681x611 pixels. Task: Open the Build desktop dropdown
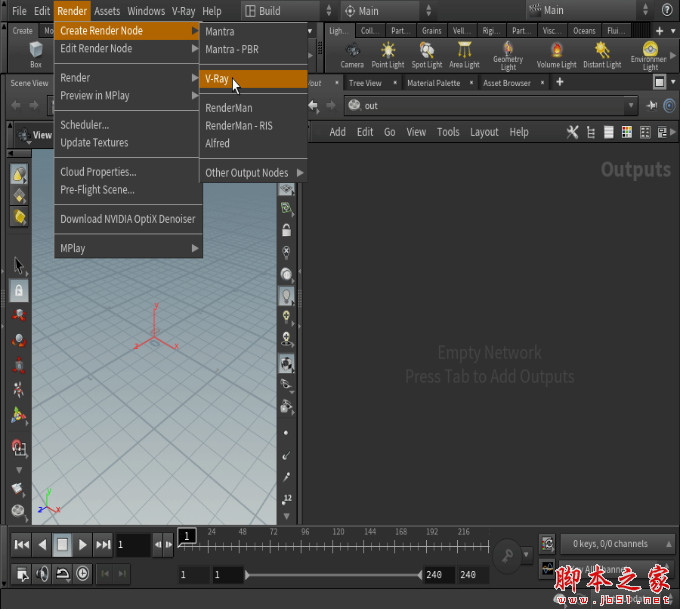(x=288, y=11)
